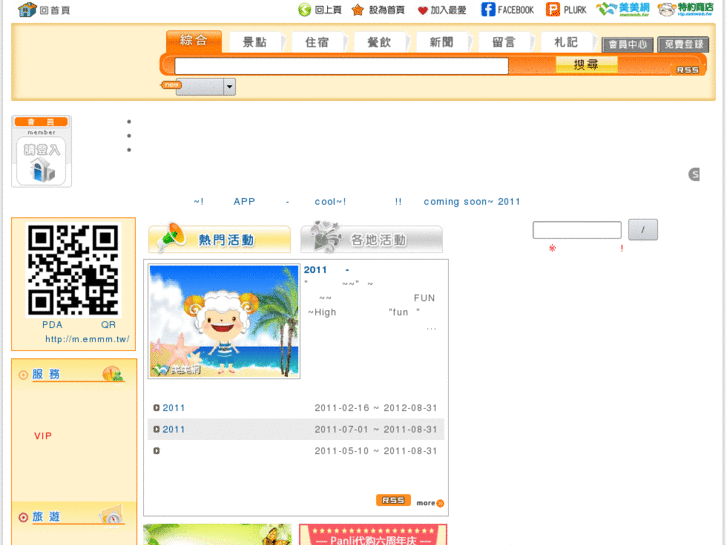The width and height of the screenshot is (727, 545).
Task: Select the 綜合 search tab
Action: [x=194, y=41]
